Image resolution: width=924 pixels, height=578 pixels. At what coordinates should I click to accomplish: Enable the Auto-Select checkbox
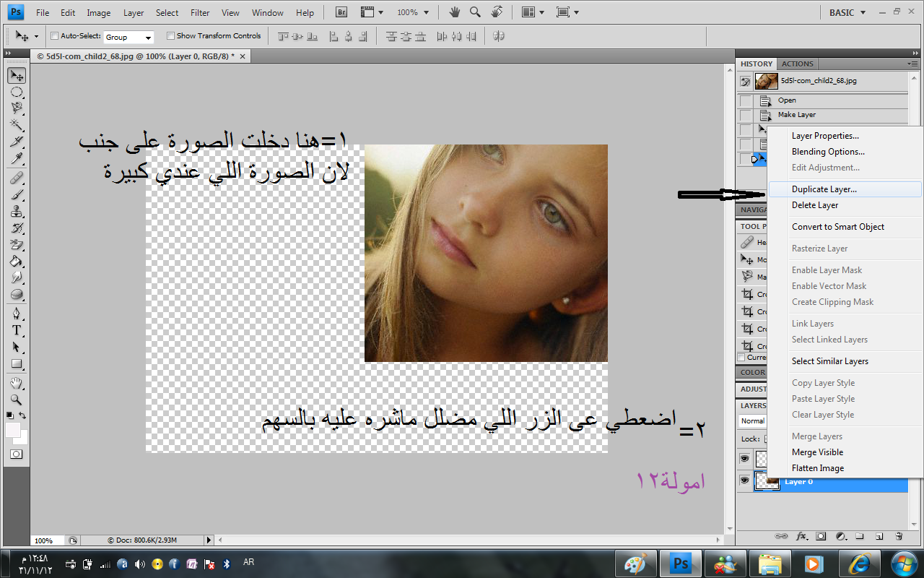tap(54, 36)
